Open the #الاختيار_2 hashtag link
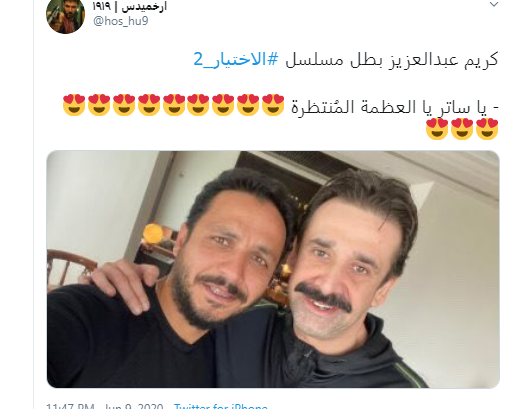 pos(236,60)
